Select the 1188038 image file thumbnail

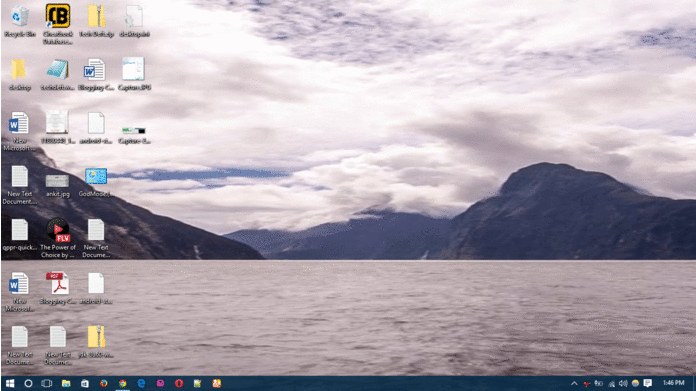click(x=57, y=122)
